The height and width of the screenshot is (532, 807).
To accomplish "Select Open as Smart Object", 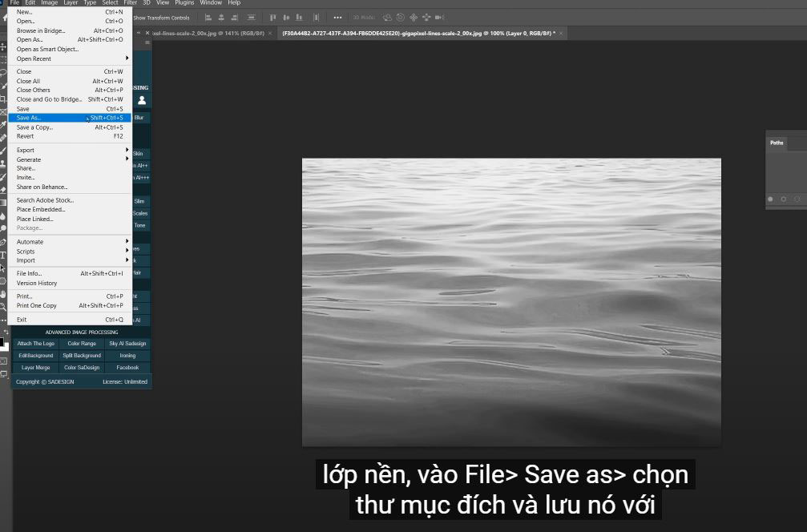I will point(71,50).
